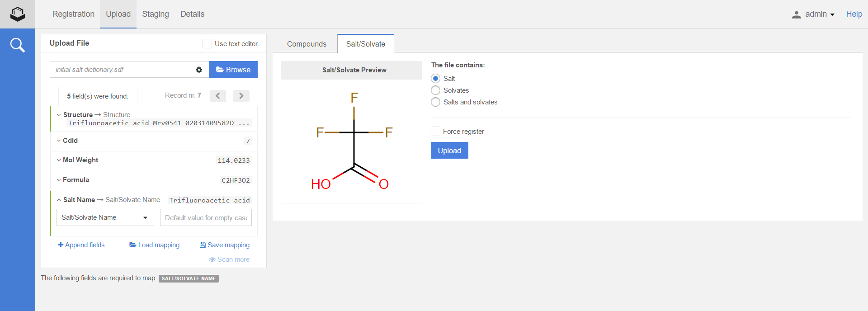Choose the Salts and solvates radio button

[435, 102]
